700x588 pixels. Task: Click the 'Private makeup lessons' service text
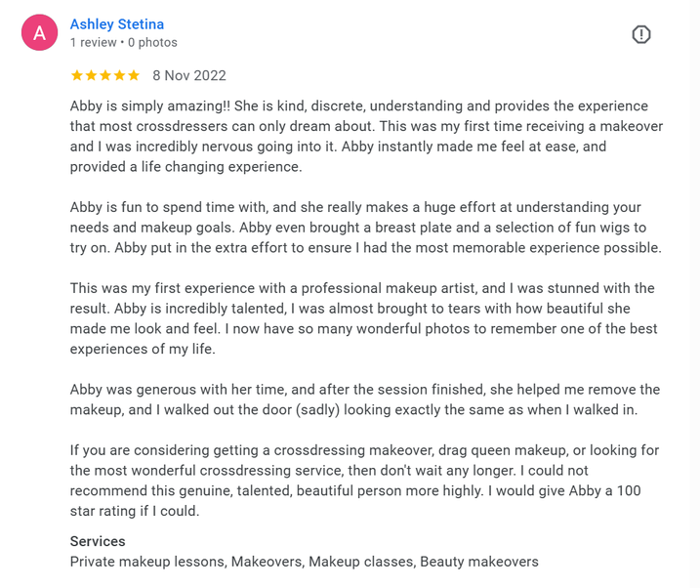click(x=147, y=562)
